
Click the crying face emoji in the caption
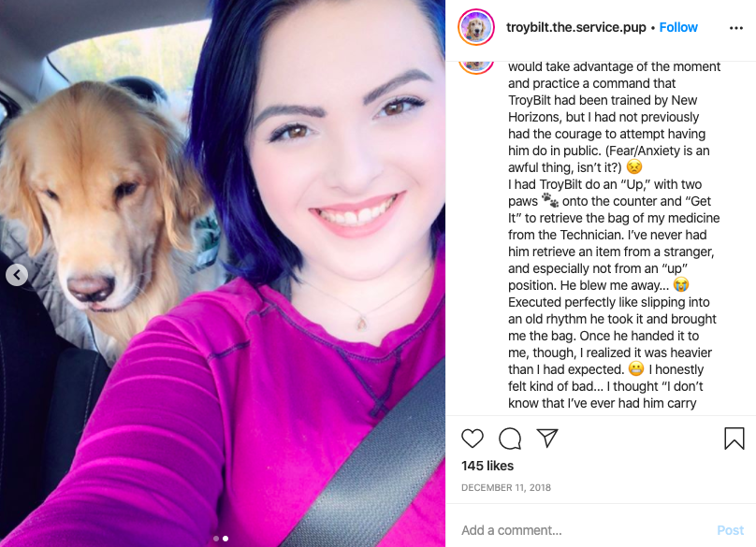click(x=681, y=284)
